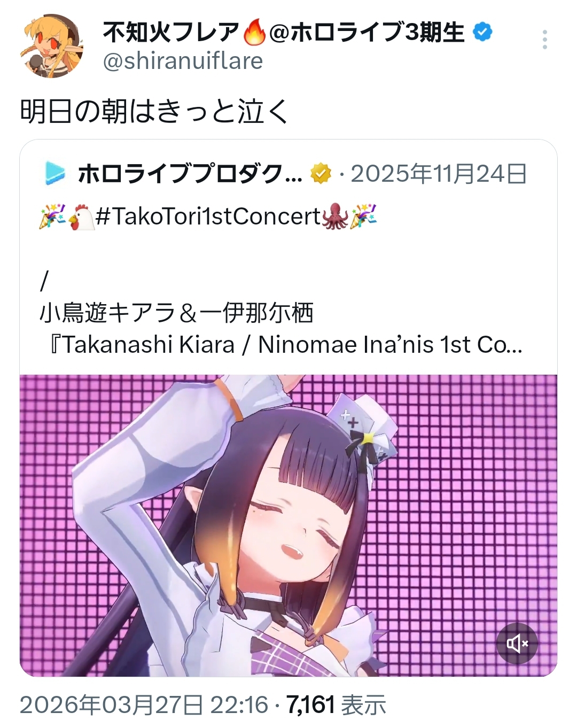The image size is (577, 728).
Task: Click the blue verified badge next to Flare's name
Action: 483,33
